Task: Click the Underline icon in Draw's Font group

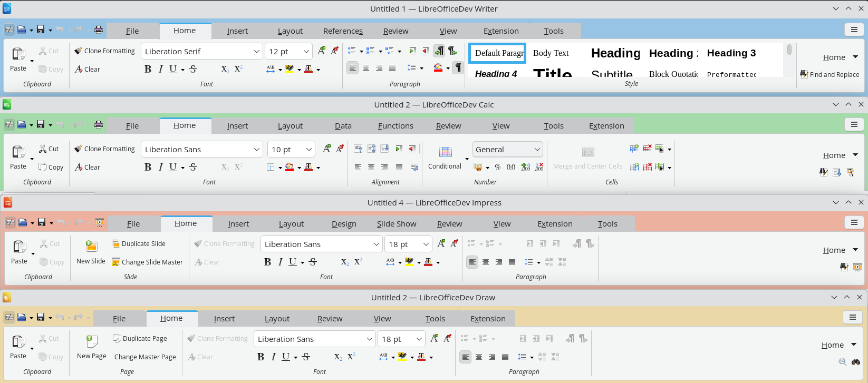Action: click(x=285, y=357)
